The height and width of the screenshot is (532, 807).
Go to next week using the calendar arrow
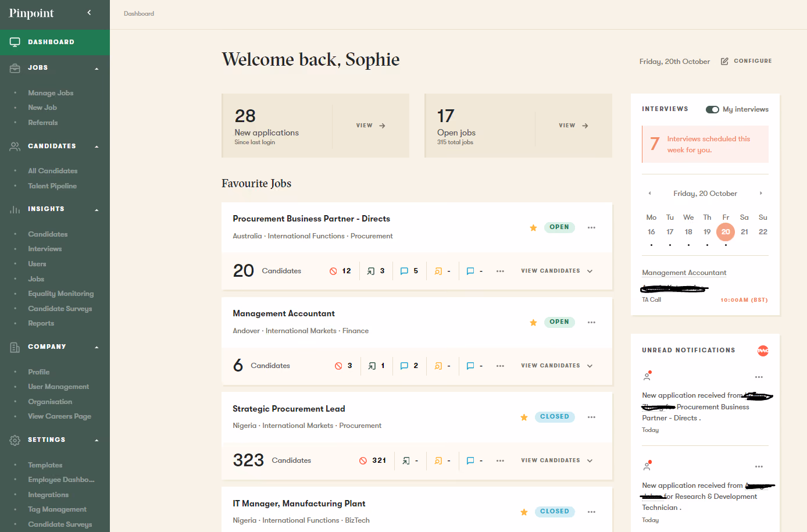[761, 193]
